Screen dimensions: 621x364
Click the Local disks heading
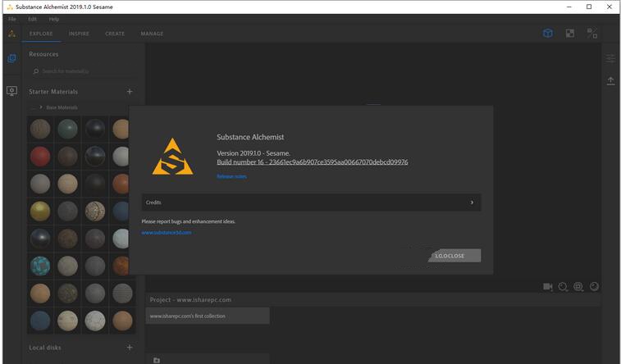click(x=45, y=348)
